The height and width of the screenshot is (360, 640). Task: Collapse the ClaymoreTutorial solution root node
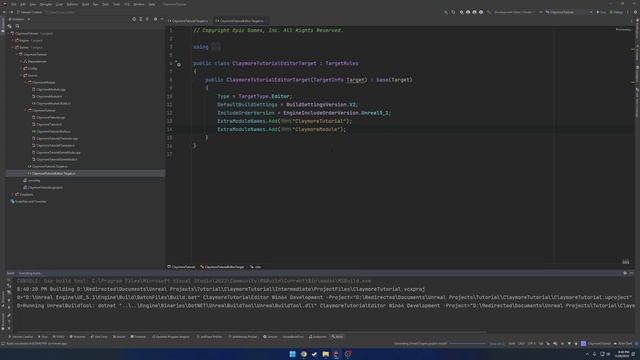coord(9,33)
